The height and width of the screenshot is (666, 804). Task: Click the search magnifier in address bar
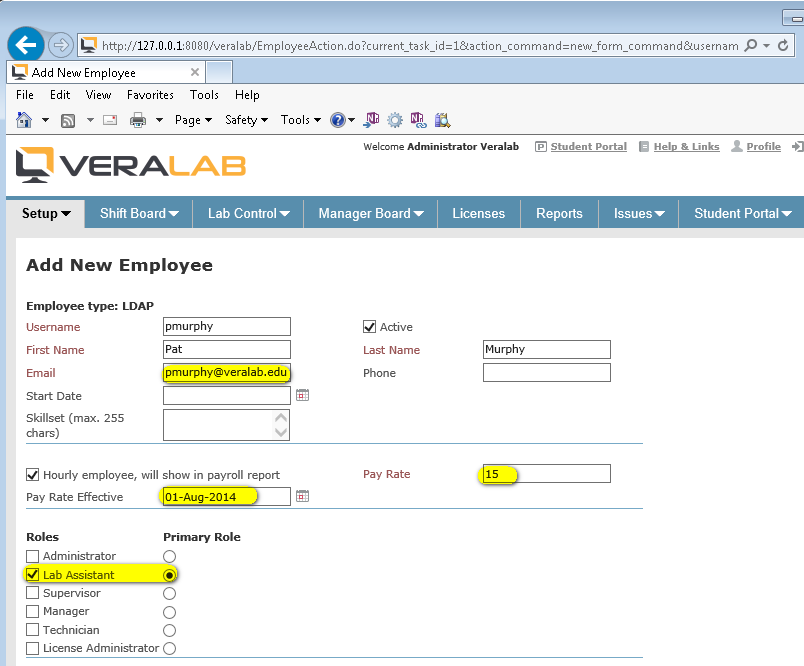pyautogui.click(x=750, y=46)
